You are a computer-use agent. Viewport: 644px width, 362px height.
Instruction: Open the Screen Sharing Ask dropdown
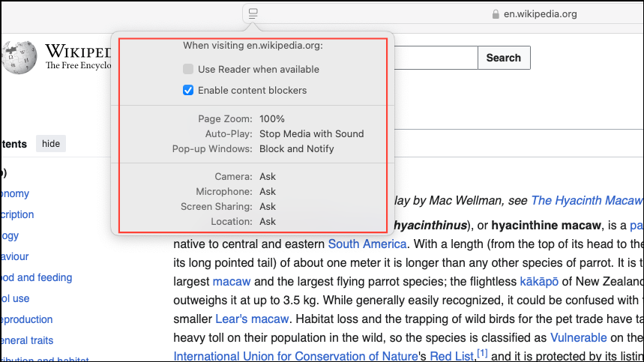(x=268, y=206)
